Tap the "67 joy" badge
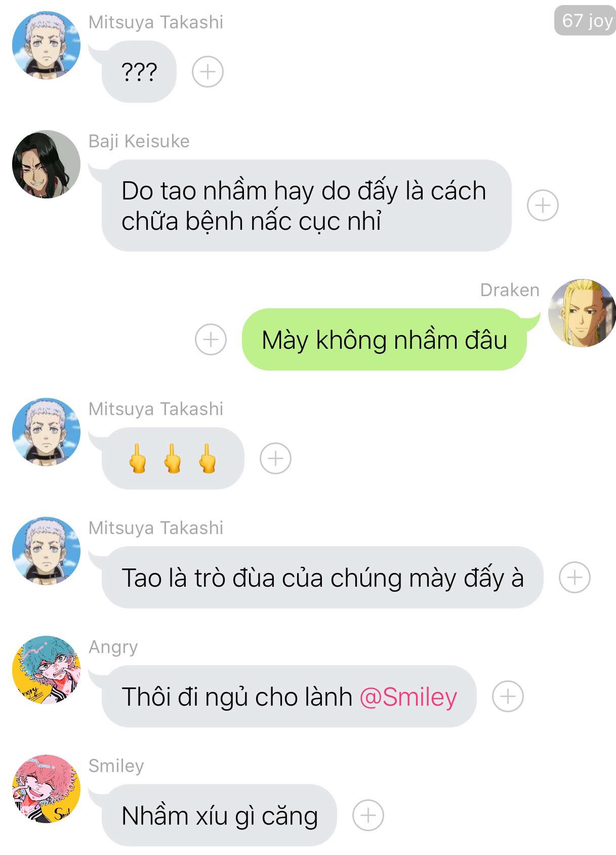The image size is (616, 855). [585, 20]
